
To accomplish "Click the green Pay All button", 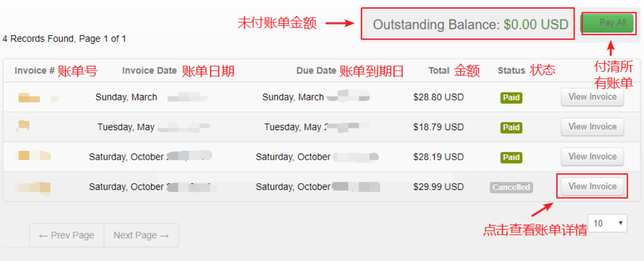I will point(613,23).
